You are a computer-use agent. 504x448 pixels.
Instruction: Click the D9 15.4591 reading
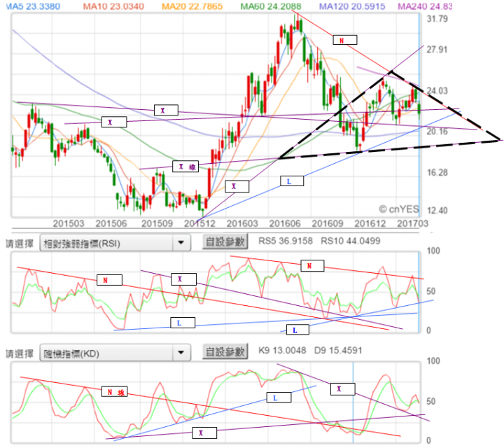point(338,350)
